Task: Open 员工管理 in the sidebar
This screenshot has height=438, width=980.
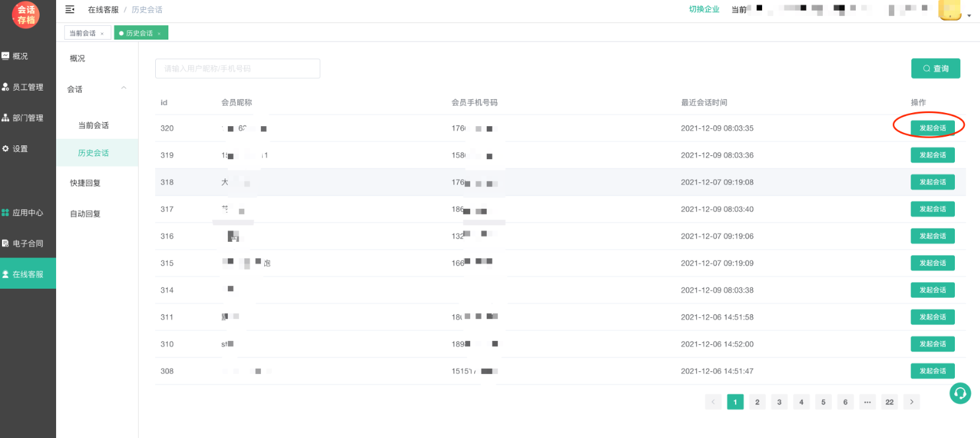Action: click(27, 87)
